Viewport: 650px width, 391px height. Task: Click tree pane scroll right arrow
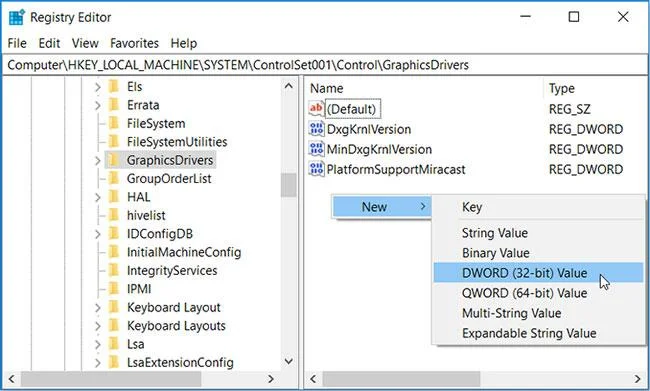pos(271,379)
